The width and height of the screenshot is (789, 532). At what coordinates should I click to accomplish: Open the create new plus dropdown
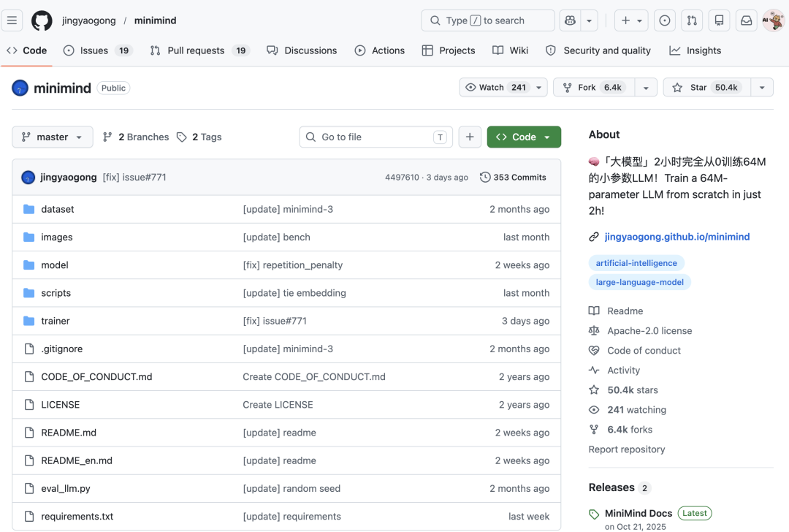(x=631, y=20)
